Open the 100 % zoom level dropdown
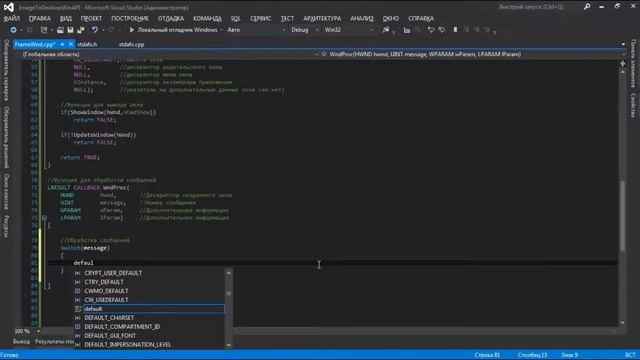This screenshot has height=360, width=640. [38, 331]
